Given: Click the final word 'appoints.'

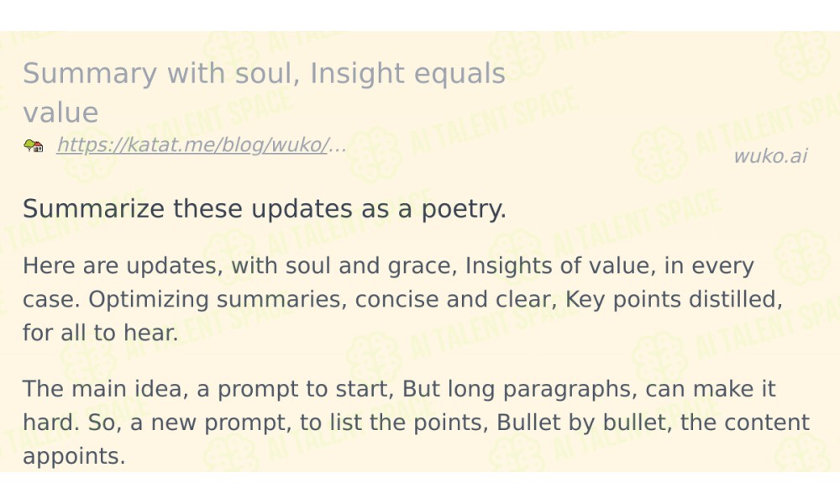Looking at the screenshot, I should 74,456.
